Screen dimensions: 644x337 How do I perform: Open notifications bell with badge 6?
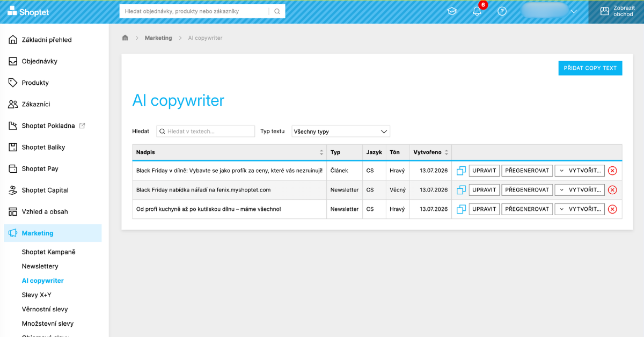[x=477, y=11]
